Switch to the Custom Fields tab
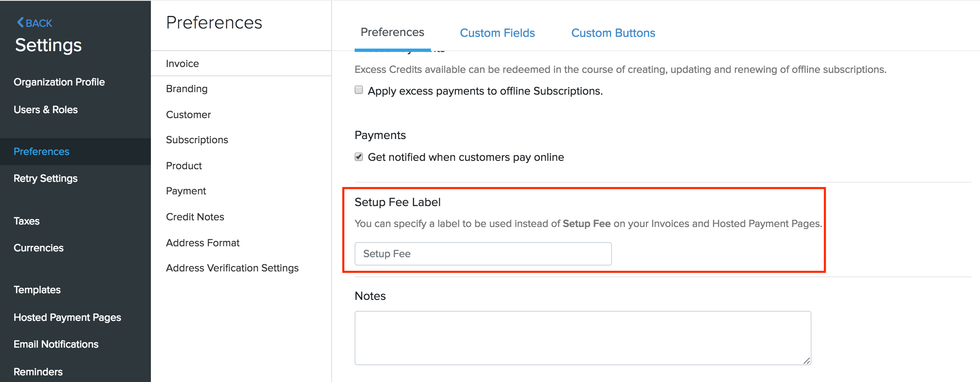Viewport: 980px width, 382px height. pos(497,33)
